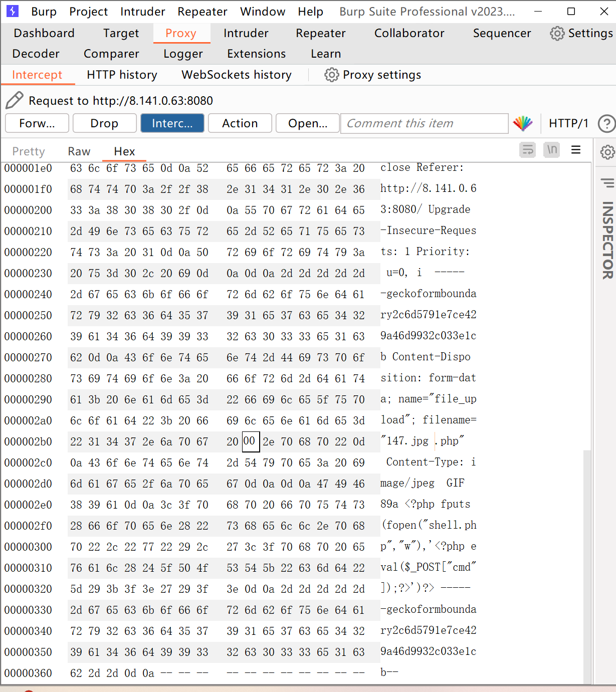Toggle word wrap icon in editor
Image resolution: width=616 pixels, height=692 pixels.
(527, 150)
